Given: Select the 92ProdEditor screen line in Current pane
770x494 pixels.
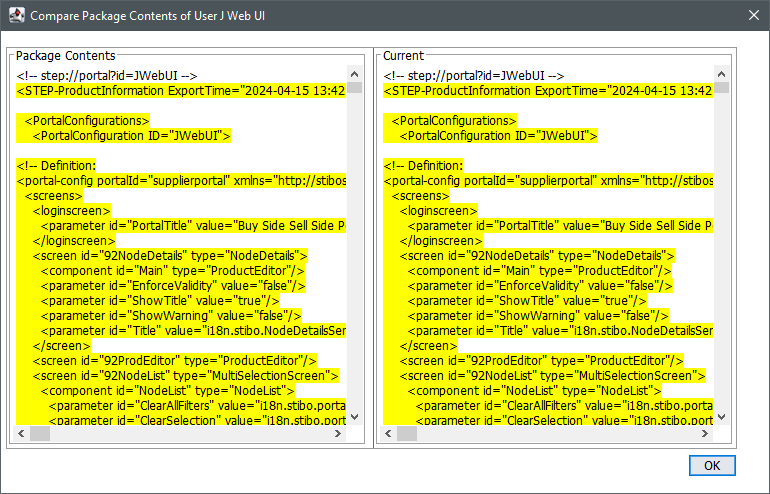Looking at the screenshot, I should click(541, 361).
